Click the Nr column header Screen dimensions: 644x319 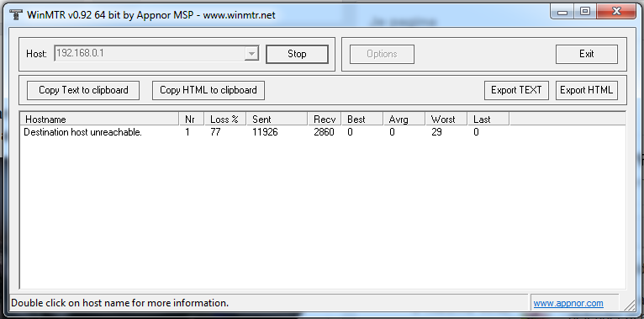pos(192,120)
